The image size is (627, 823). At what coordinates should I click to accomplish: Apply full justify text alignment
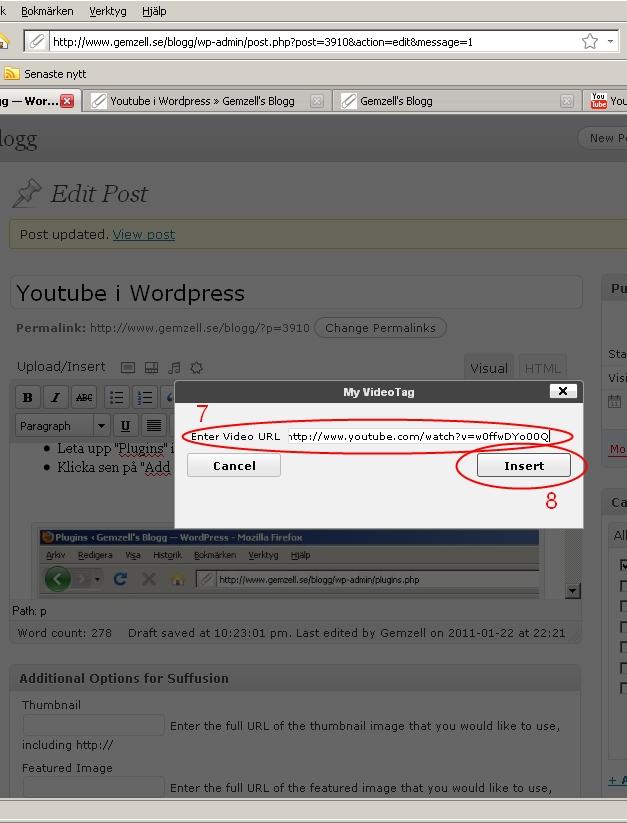click(153, 426)
